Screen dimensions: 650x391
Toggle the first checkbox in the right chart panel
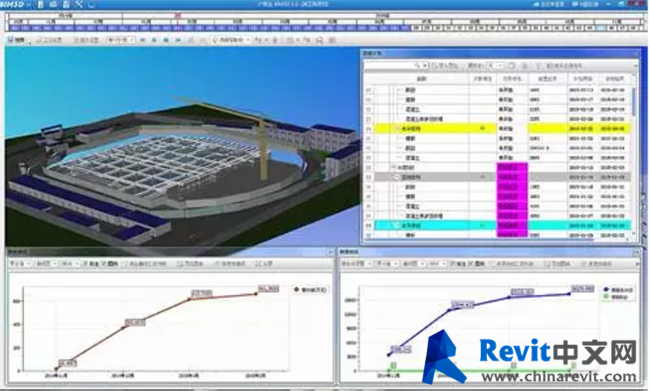click(452, 264)
